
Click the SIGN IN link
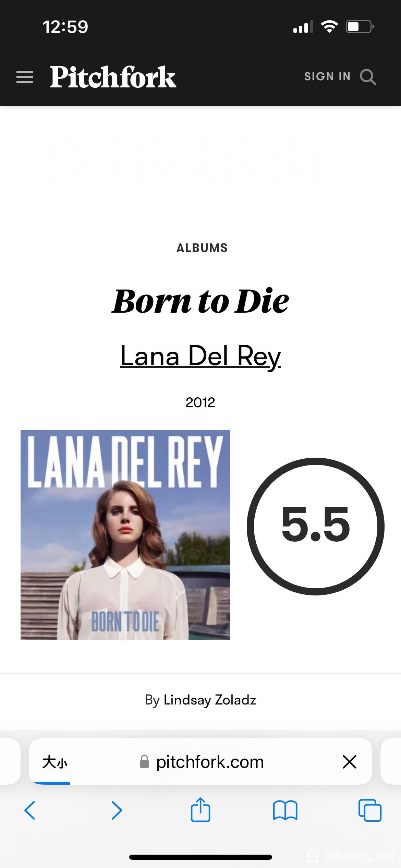click(x=327, y=76)
